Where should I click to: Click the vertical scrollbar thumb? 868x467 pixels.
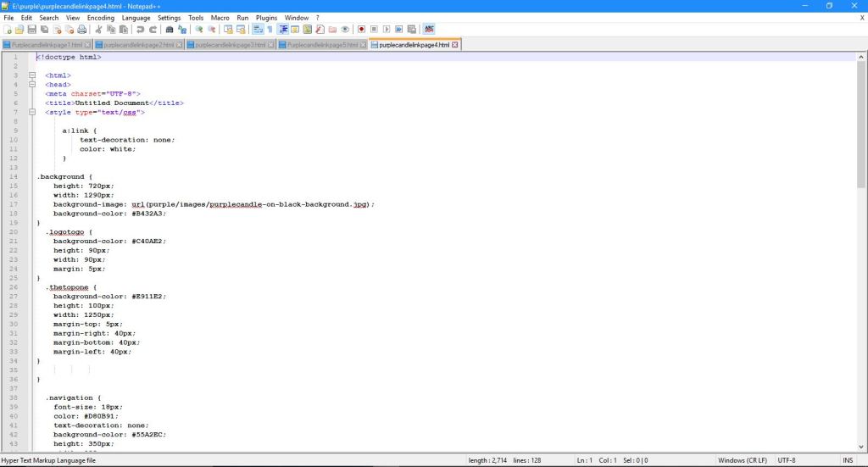tap(861, 125)
